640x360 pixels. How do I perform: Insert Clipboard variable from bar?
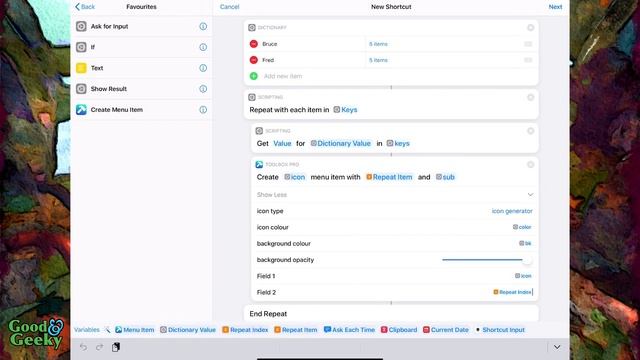[x=399, y=330]
